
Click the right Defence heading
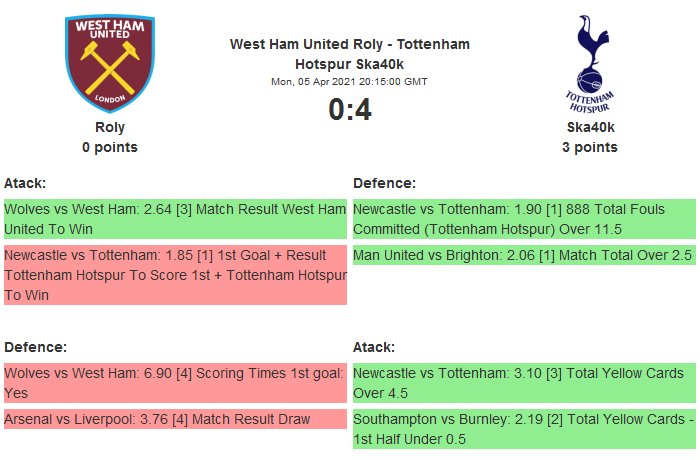point(385,183)
